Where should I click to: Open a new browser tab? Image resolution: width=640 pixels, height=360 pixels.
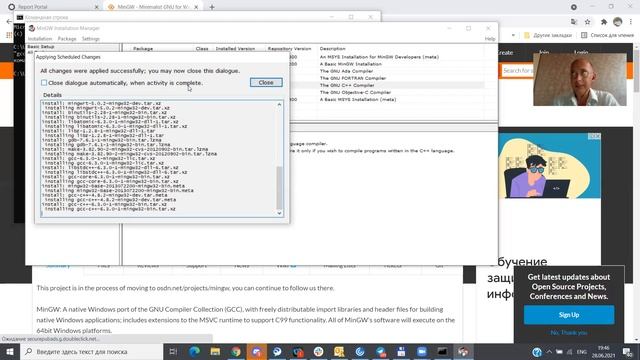(x=212, y=7)
